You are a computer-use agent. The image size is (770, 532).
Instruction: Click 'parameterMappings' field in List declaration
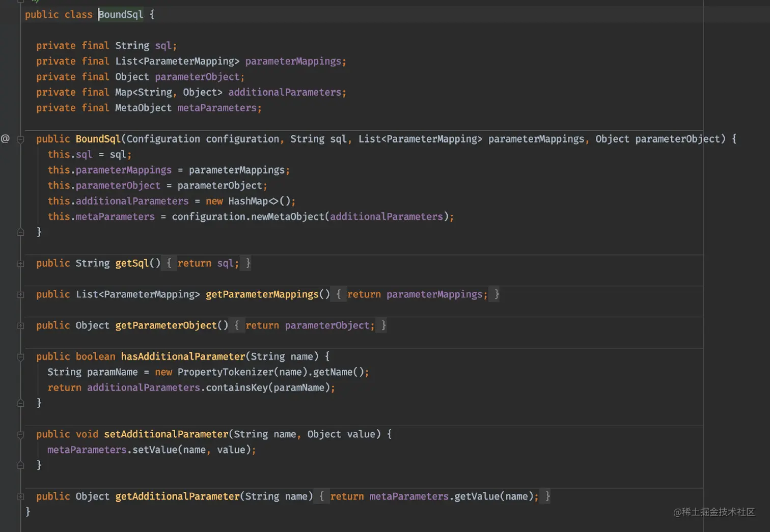coord(293,61)
